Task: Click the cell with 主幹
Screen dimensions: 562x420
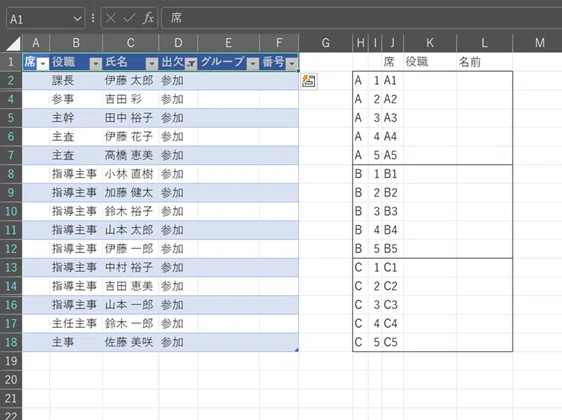Action: pyautogui.click(x=76, y=118)
